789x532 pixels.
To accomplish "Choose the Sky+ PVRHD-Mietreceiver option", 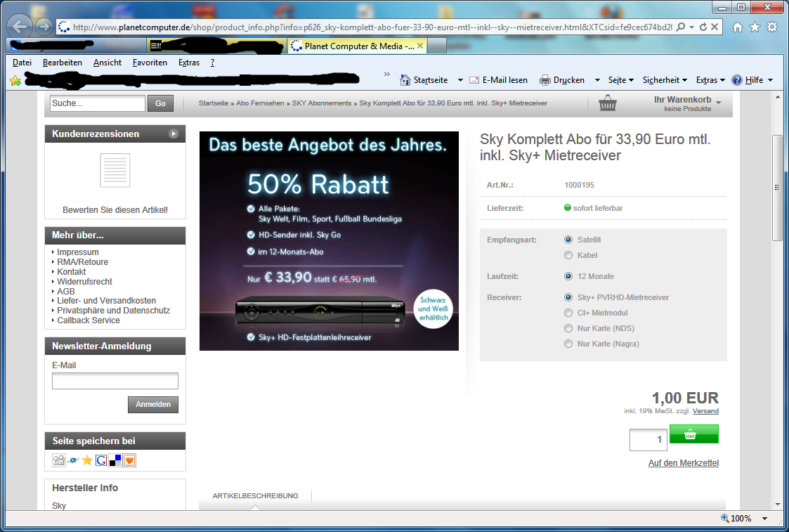I will [x=568, y=297].
